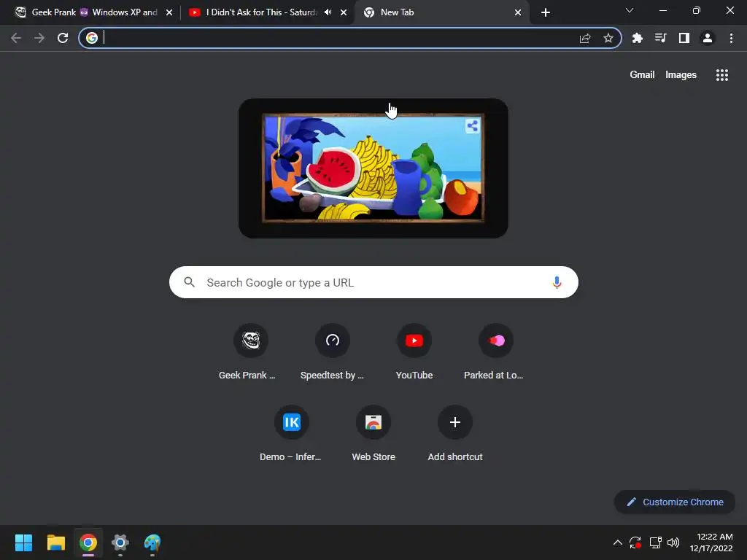Click the search magnifier icon in search box
This screenshot has width=747, height=560.
189,282
